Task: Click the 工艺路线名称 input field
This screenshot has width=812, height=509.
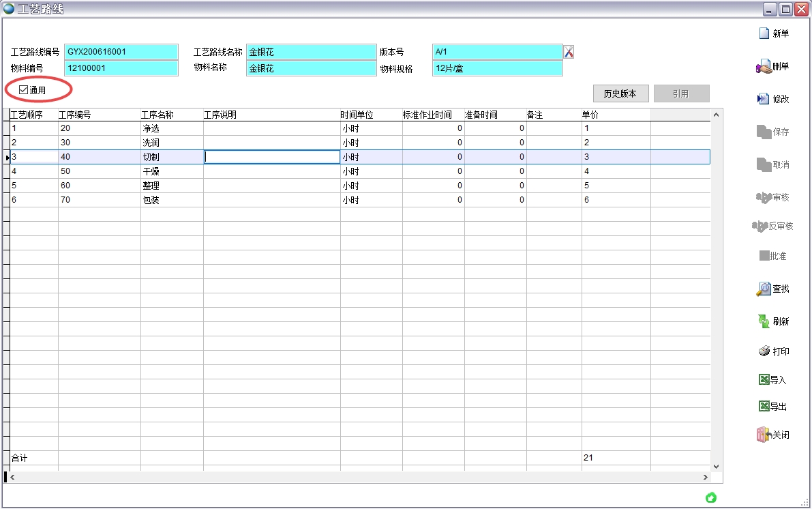Action: click(311, 52)
